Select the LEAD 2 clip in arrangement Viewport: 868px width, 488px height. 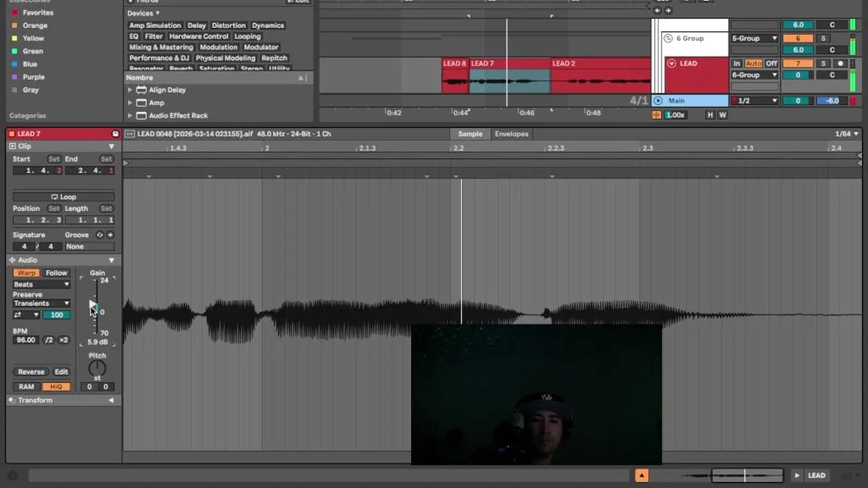600,77
